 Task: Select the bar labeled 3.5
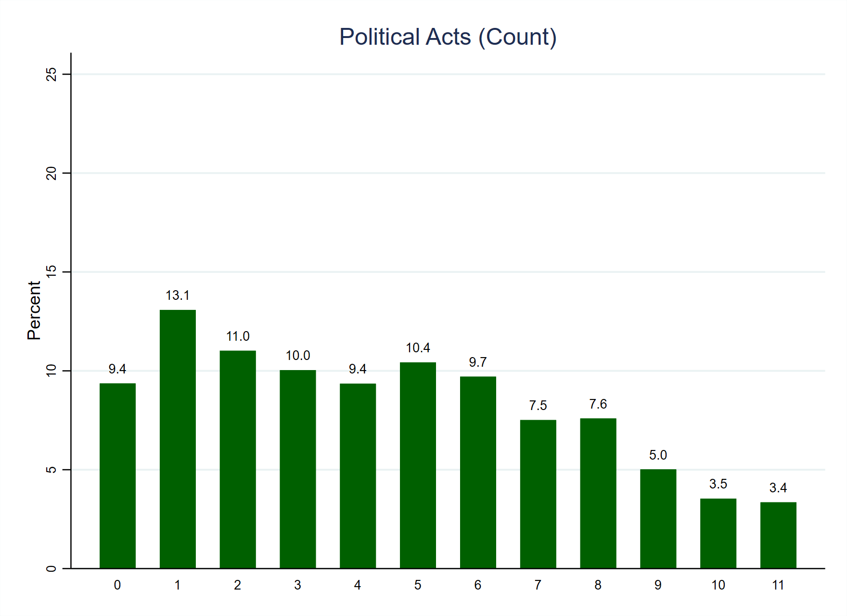(x=718, y=533)
